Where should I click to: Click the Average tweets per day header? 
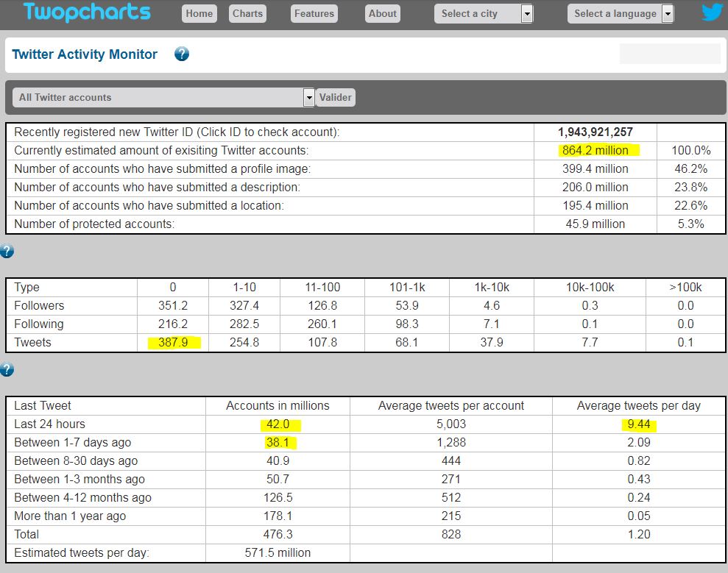click(638, 406)
